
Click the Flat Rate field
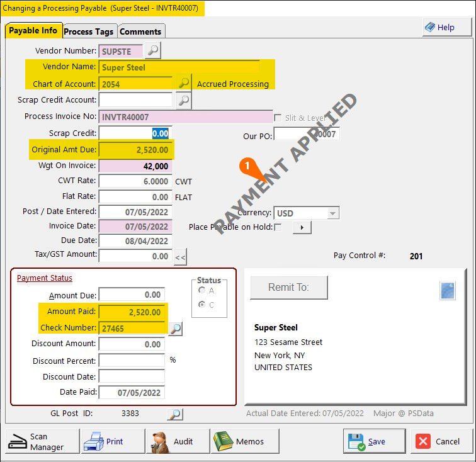tap(135, 197)
